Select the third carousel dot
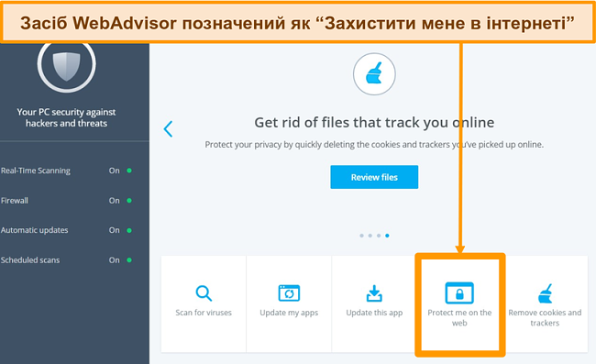The height and width of the screenshot is (364, 596). coord(379,236)
